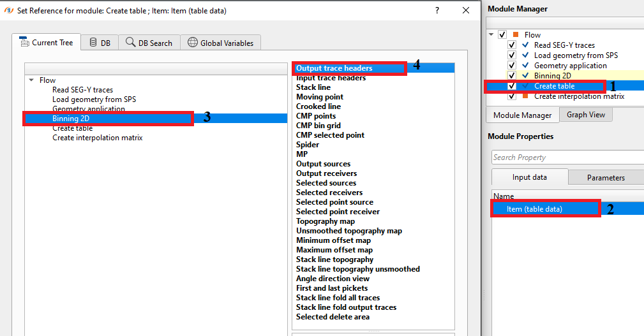This screenshot has width=644, height=336.
Task: Choose Selected point receiver item
Action: click(x=338, y=212)
